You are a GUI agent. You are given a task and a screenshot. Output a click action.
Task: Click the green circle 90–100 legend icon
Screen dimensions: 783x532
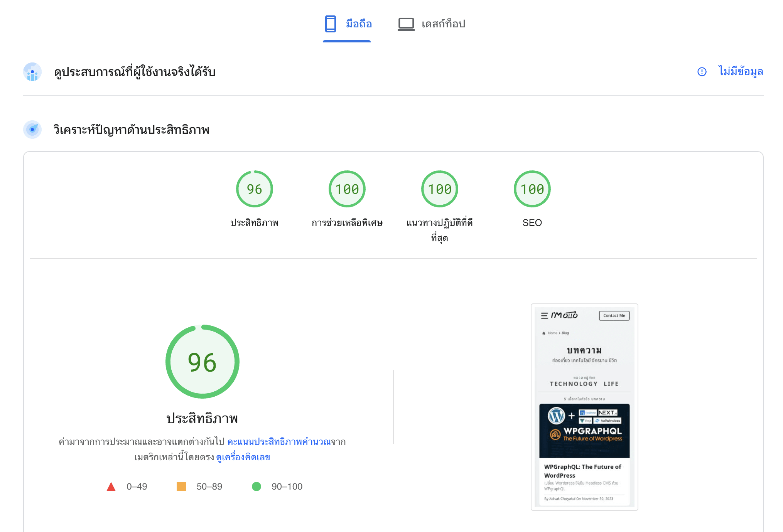pos(256,487)
